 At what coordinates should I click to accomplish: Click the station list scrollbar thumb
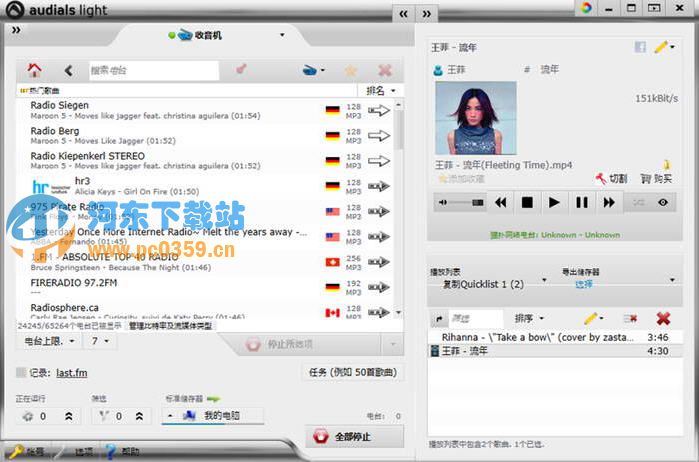pyautogui.click(x=399, y=129)
